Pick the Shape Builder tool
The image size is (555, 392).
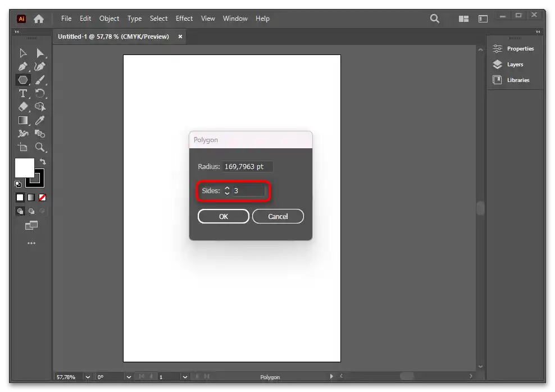(40, 107)
